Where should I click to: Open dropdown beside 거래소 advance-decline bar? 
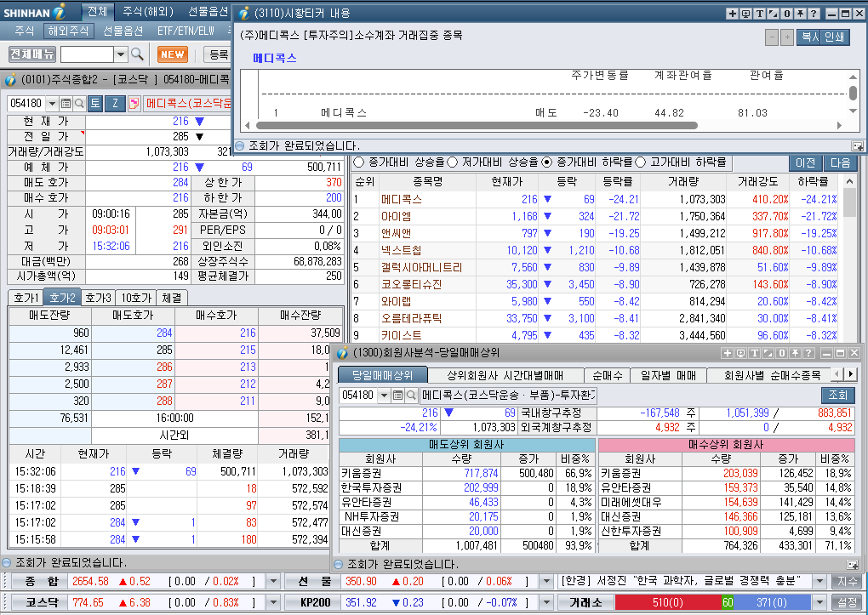pos(819,602)
